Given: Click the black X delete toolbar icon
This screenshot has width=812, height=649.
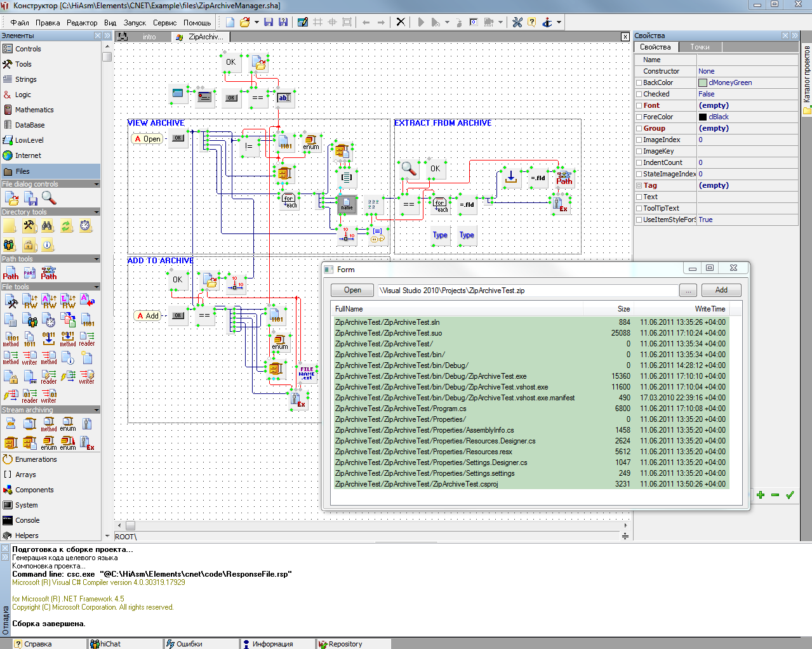Looking at the screenshot, I should pyautogui.click(x=401, y=22).
